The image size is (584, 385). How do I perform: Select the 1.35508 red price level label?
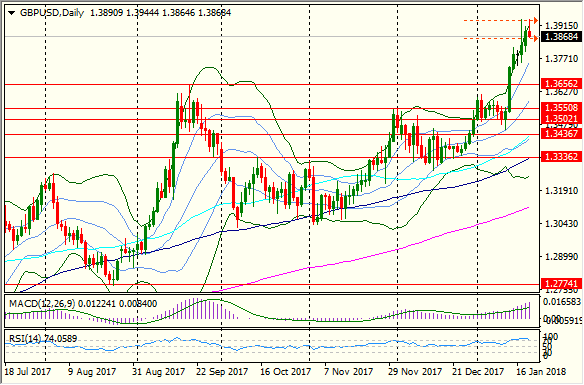561,108
